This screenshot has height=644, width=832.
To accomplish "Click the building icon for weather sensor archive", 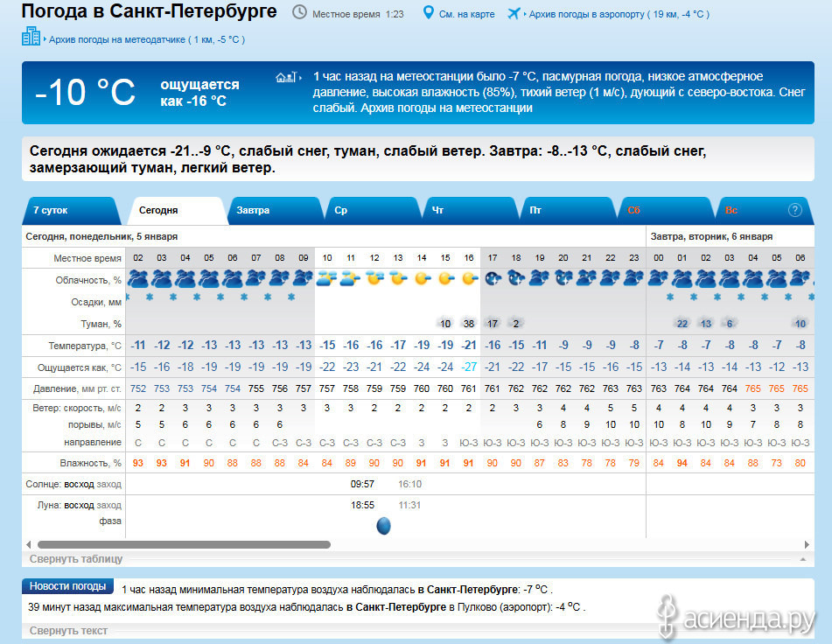I will (x=31, y=37).
